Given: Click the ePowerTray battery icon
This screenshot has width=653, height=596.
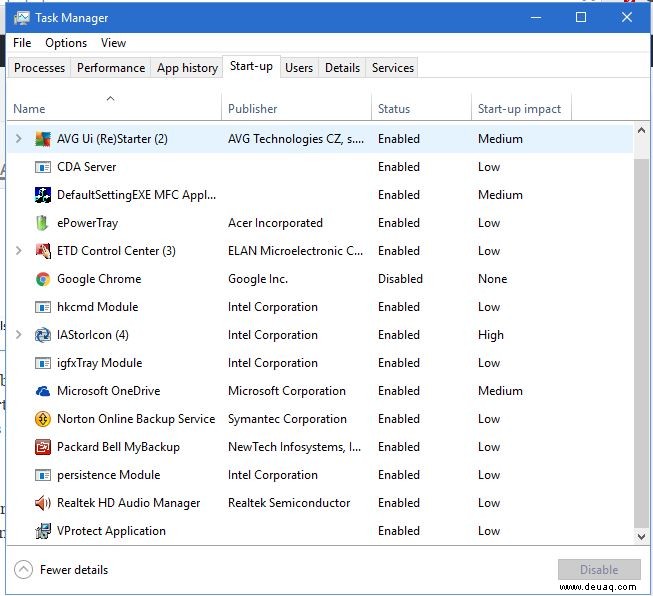Looking at the screenshot, I should 42,223.
